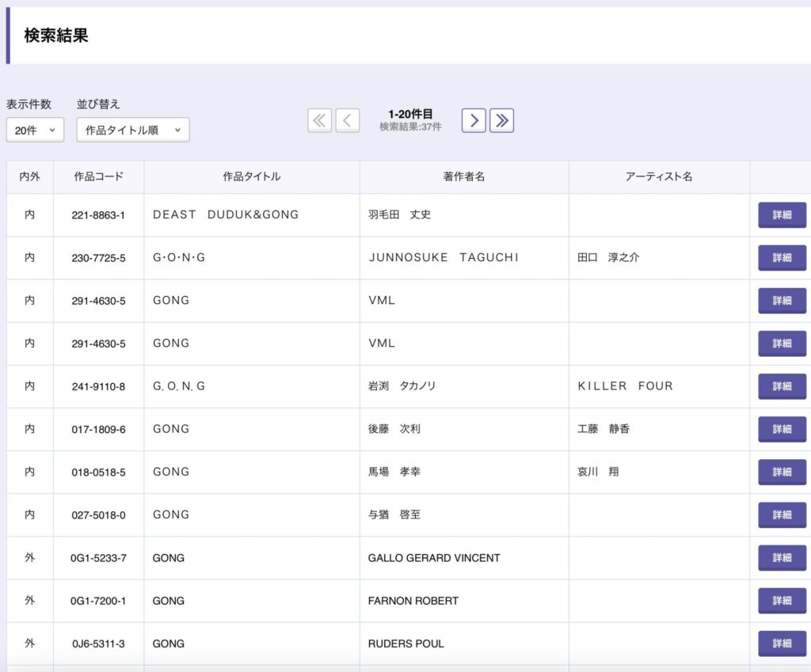Jump to the first results page
This screenshot has height=672, width=811.
pos(319,120)
